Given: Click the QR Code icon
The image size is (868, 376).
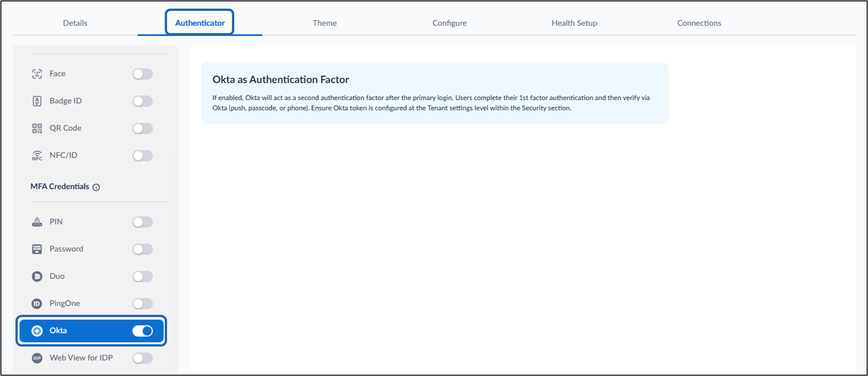Looking at the screenshot, I should point(37,128).
